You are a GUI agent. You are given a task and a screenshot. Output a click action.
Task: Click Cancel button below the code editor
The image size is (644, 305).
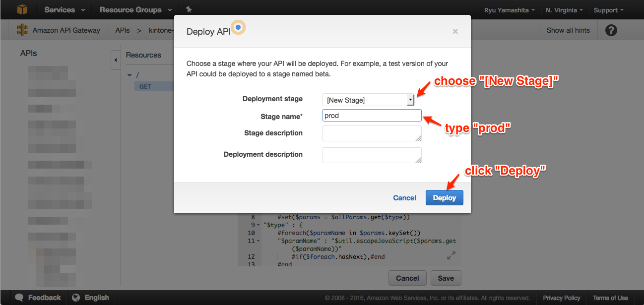[x=407, y=278]
